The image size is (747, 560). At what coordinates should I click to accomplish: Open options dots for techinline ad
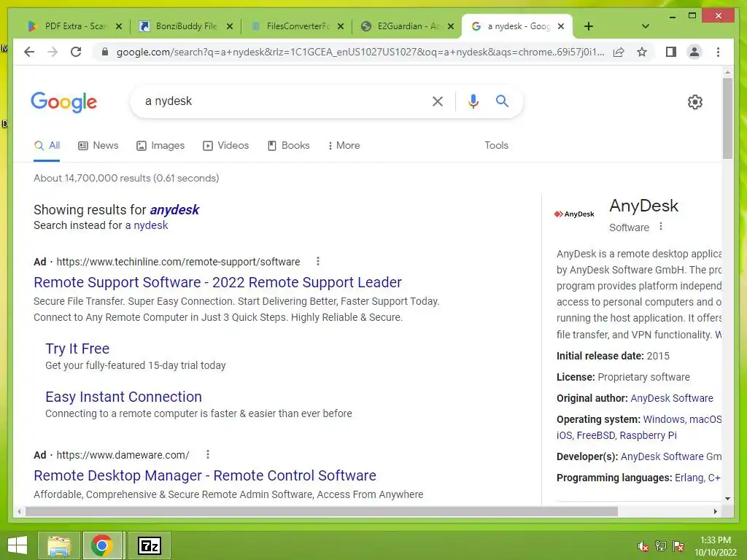coord(318,261)
